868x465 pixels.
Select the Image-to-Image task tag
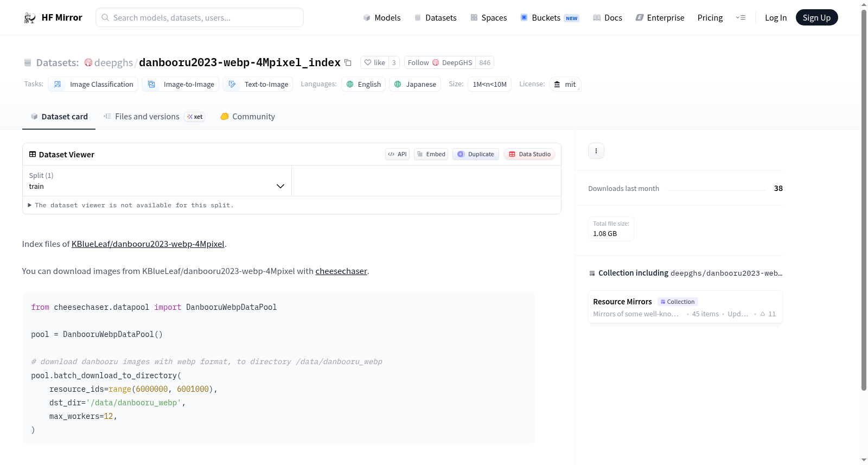[x=181, y=85]
